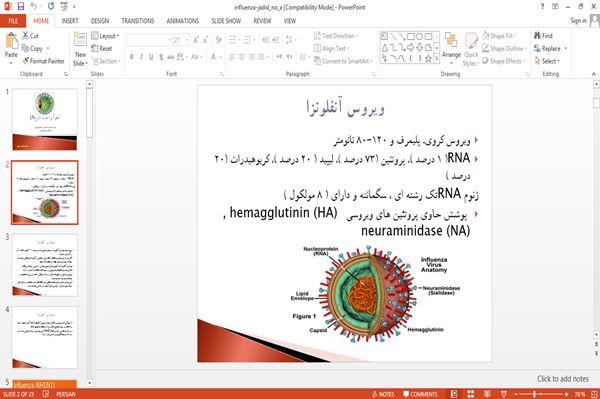600x399 pixels.
Task: Open the Shape Effects dropdown
Action: 504,61
